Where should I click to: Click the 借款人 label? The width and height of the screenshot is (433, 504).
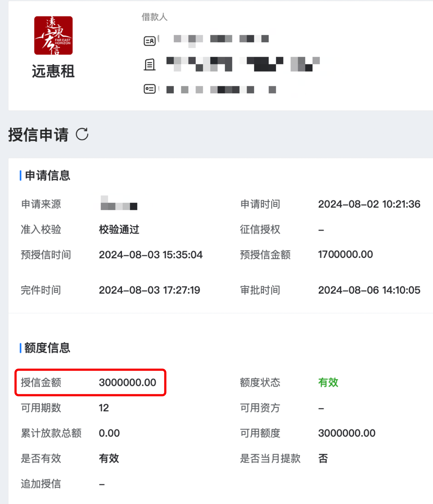click(154, 17)
